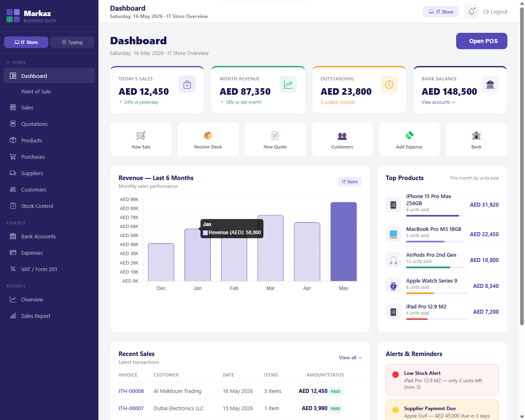This screenshot has width=525, height=420.
Task: Switch to IT Store in sidebar
Action: tap(26, 42)
